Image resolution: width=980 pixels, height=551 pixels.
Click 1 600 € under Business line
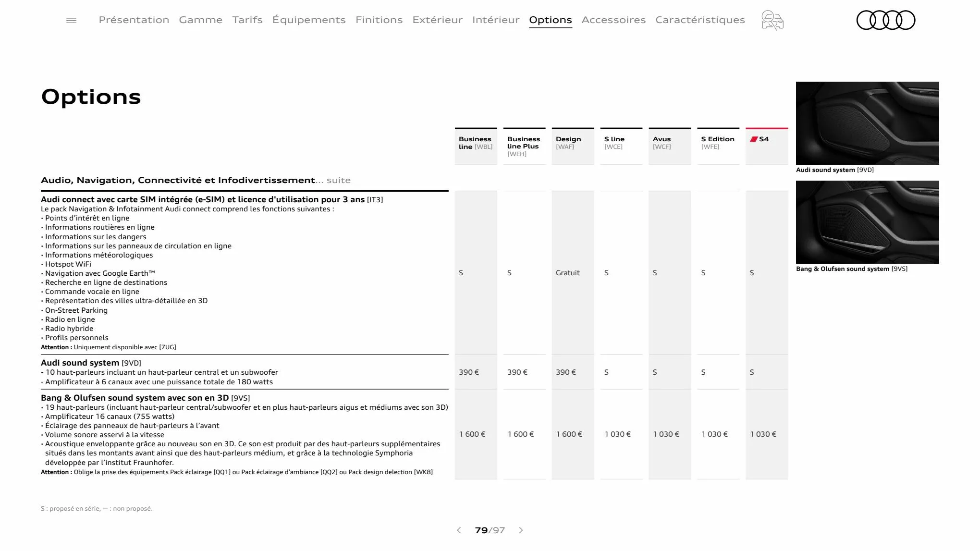tap(472, 434)
